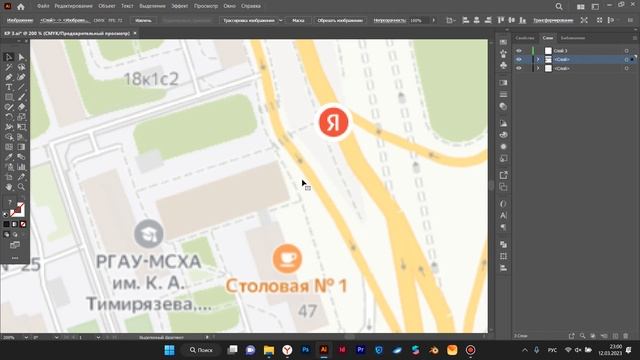The height and width of the screenshot is (360, 640).
Task: Select the Rectangle tool
Action: 9,97
